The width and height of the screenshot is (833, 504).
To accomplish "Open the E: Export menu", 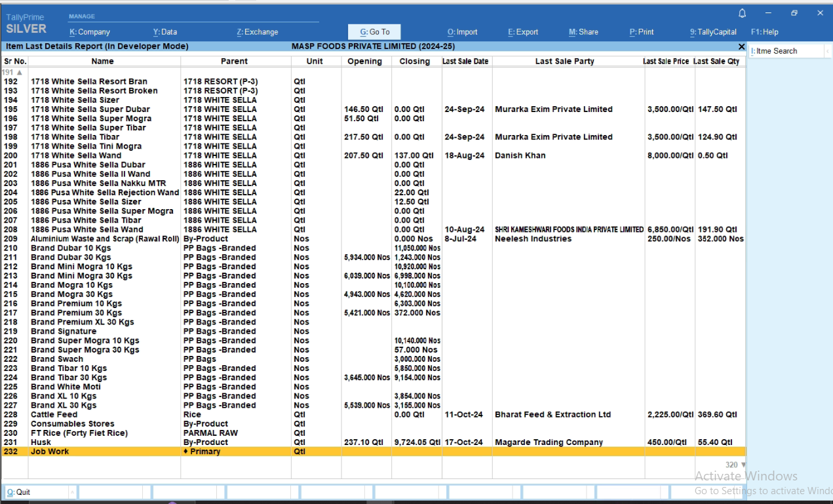I will (523, 32).
